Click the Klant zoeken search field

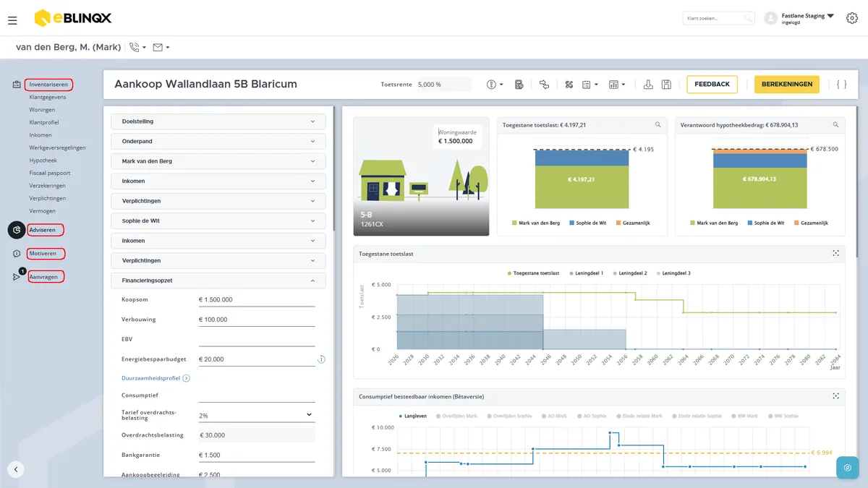(x=718, y=18)
